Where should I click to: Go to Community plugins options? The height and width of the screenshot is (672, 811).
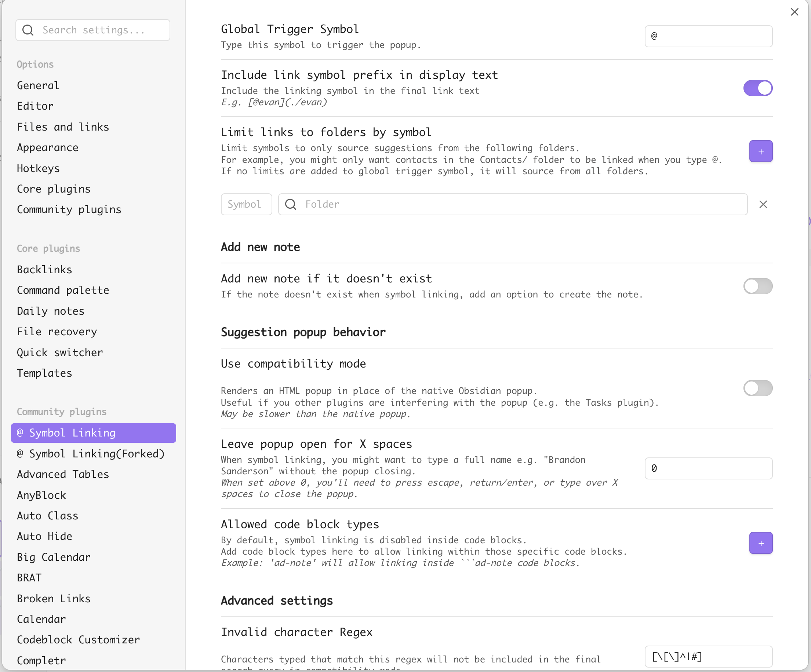(x=69, y=209)
